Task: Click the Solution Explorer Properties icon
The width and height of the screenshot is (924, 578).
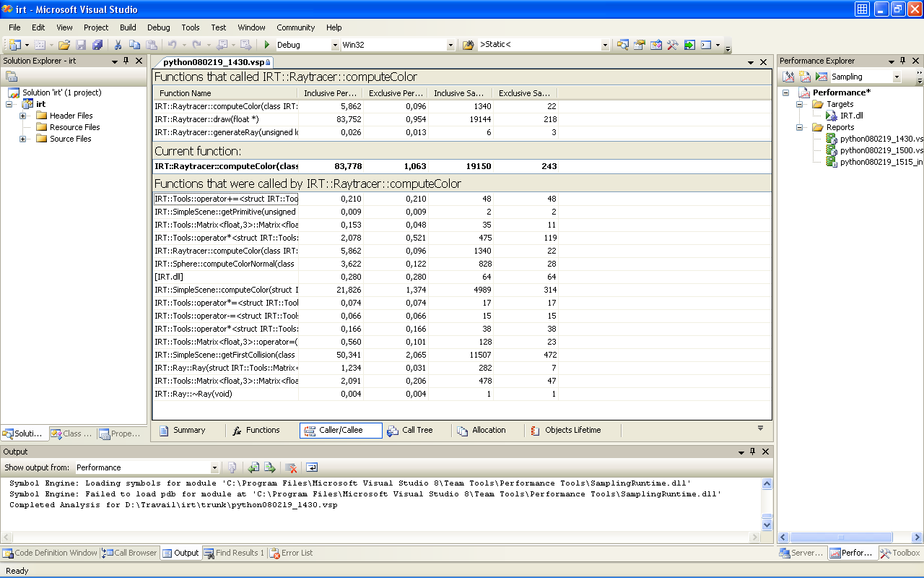Action: 12,77
